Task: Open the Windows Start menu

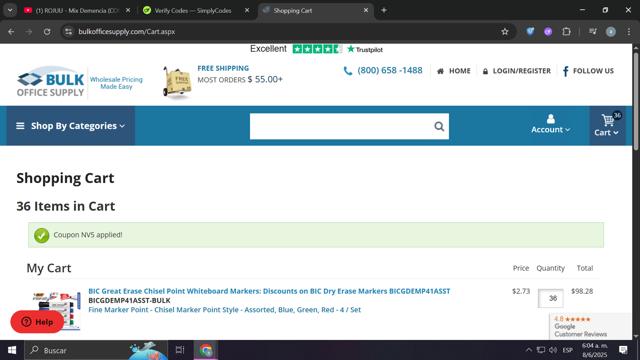Action: 12,350
